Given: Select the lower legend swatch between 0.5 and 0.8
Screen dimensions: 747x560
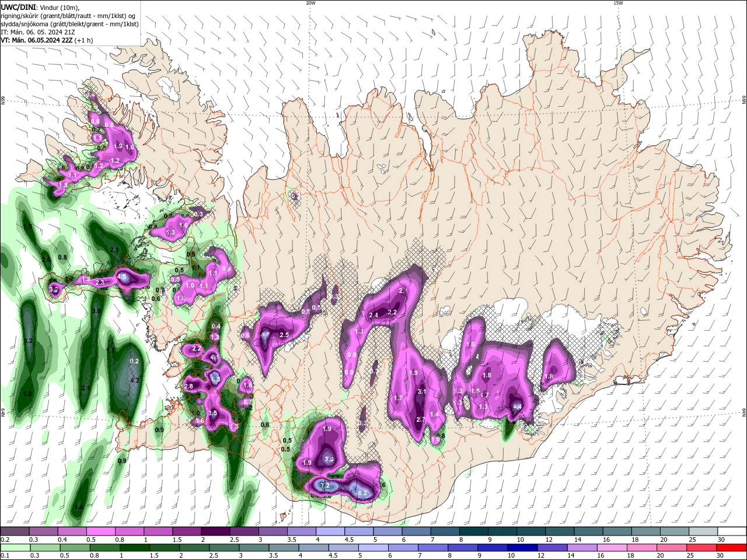Looking at the screenshot, I should (x=75, y=548).
